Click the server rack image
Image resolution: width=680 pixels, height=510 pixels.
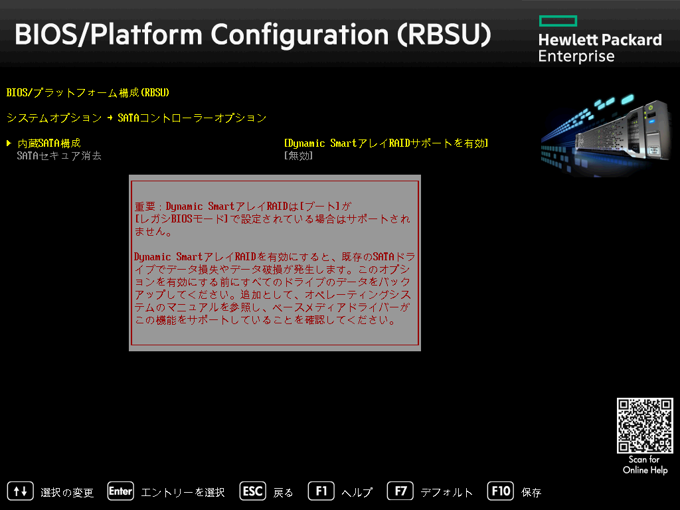[606, 135]
